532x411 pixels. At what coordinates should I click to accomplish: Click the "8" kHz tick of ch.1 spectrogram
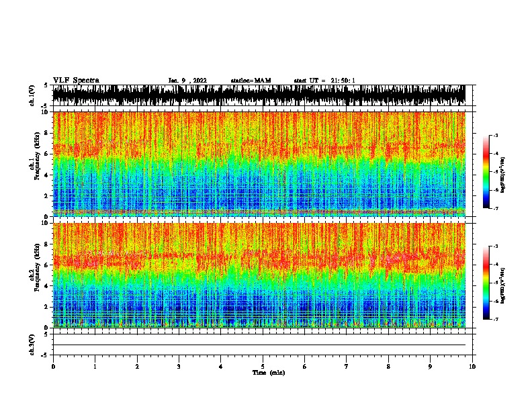pos(46,133)
